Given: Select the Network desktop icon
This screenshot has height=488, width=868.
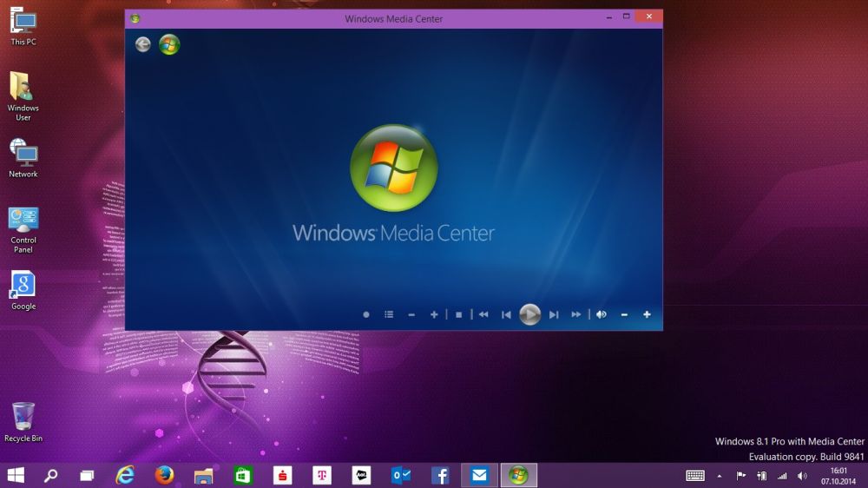Looking at the screenshot, I should pyautogui.click(x=23, y=158).
